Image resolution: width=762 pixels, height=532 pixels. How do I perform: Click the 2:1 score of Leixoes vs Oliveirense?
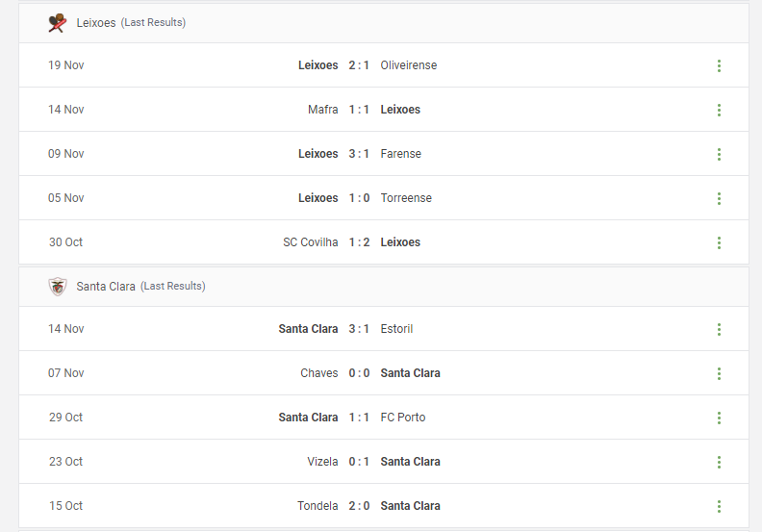click(x=359, y=65)
